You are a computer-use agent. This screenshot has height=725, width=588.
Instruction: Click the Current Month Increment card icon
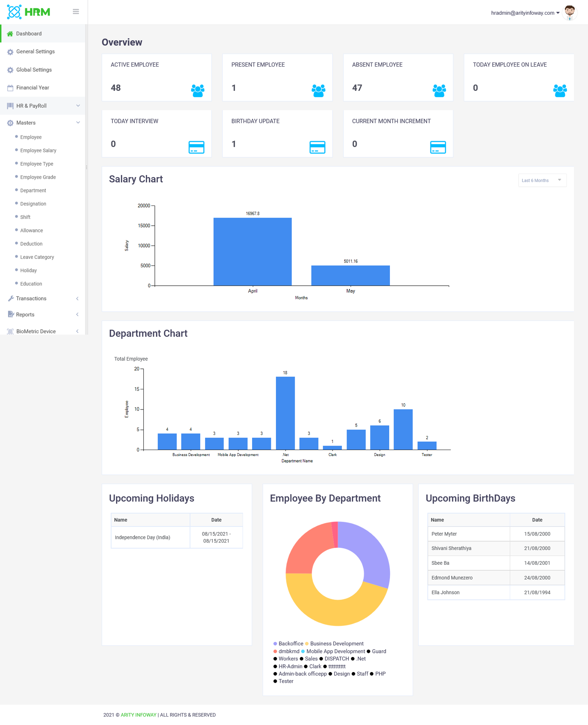[438, 147]
